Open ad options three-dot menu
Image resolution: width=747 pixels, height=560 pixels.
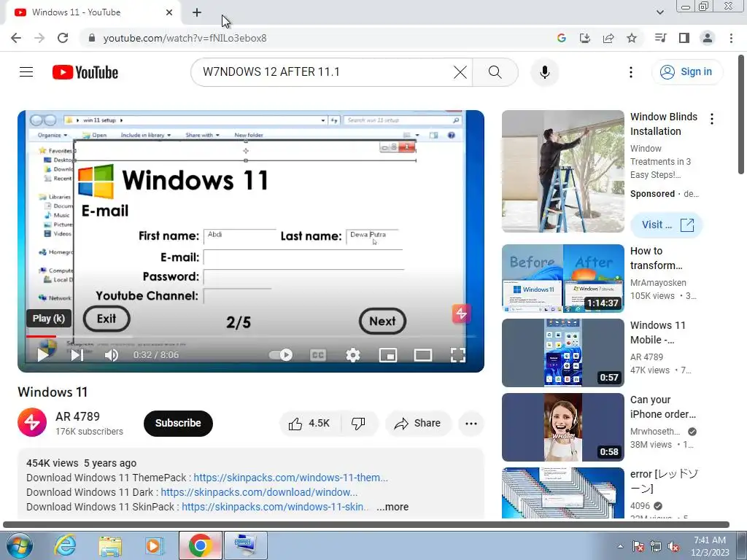(x=712, y=119)
